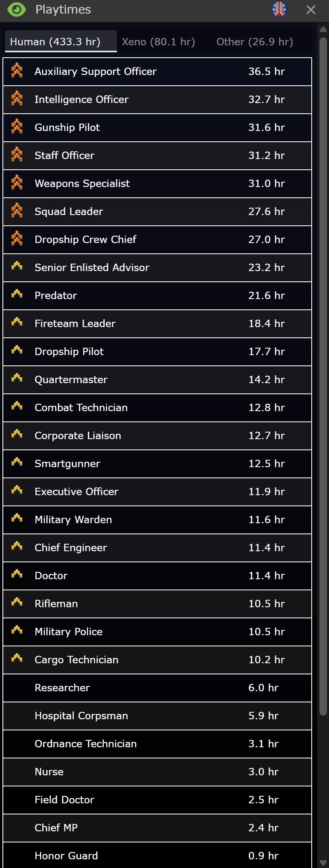Click the orange badge beside Squad Leader
Screen dimensions: 329x868
tap(17, 211)
